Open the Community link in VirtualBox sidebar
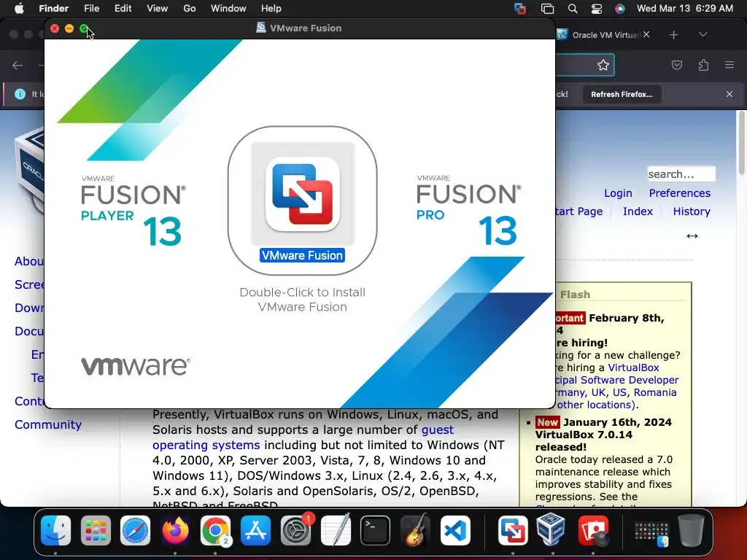Viewport: 747px width, 560px height. pyautogui.click(x=48, y=424)
